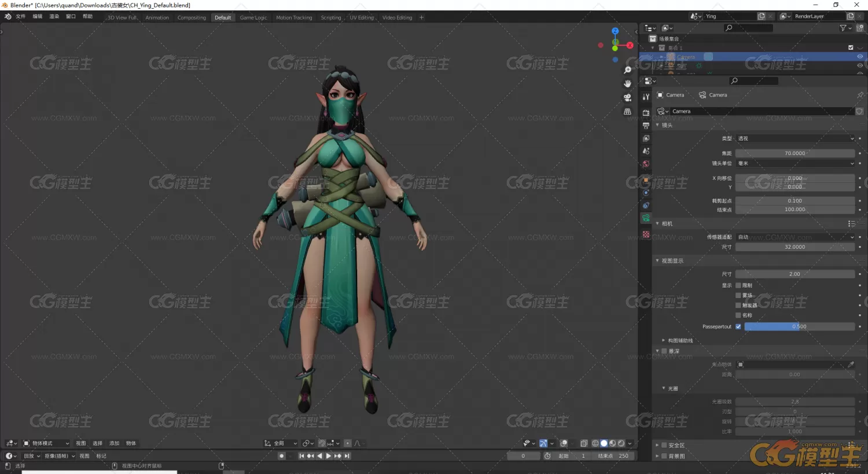Image resolution: width=868 pixels, height=474 pixels.
Task: Toggle the 集合 1 collection exclude checkbox
Action: point(851,47)
